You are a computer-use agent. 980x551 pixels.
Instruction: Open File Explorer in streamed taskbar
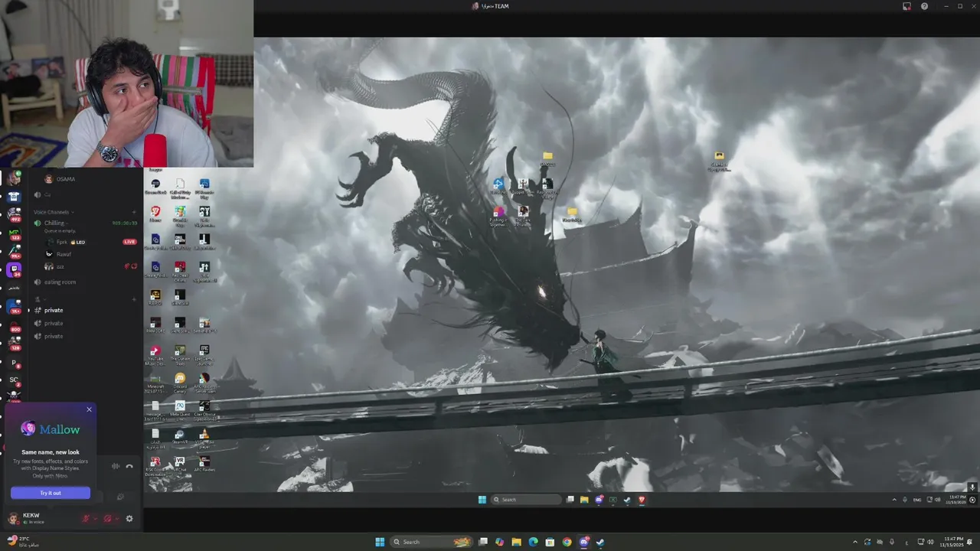tap(584, 500)
